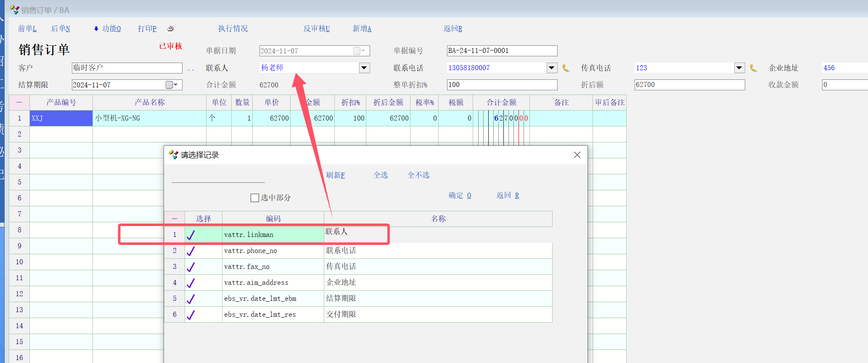Click the calendar icon in 单据日期 field
Viewport: 868px width, 363px height.
357,51
